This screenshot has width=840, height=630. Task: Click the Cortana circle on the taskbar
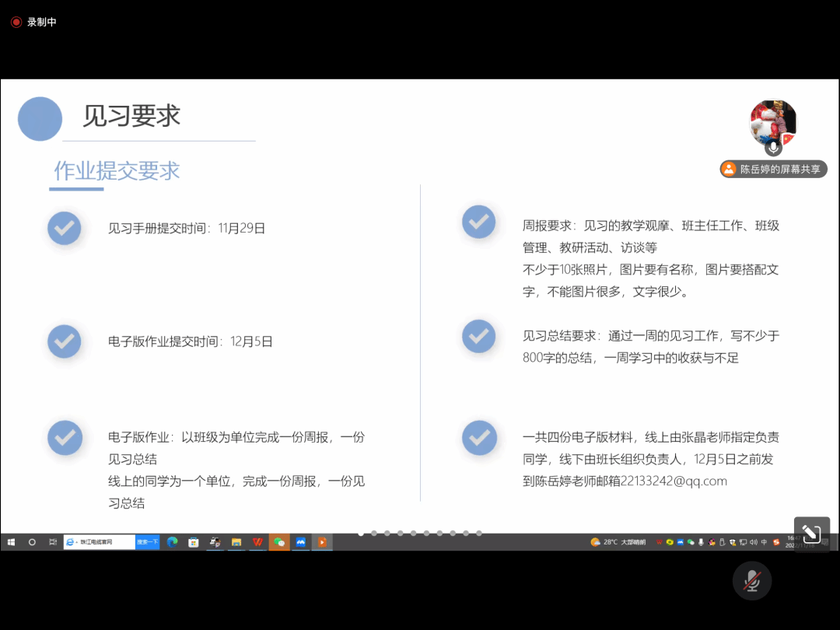tap(32, 542)
